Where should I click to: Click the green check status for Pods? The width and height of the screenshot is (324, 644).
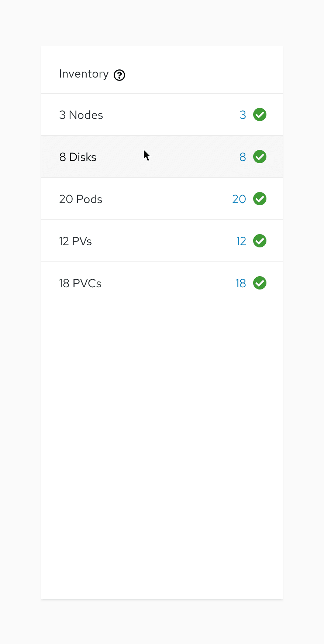[x=260, y=199]
